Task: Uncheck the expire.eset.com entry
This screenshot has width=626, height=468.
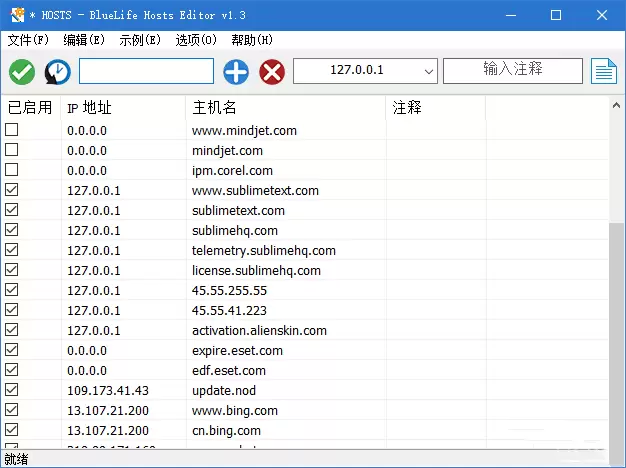Action: point(12,350)
